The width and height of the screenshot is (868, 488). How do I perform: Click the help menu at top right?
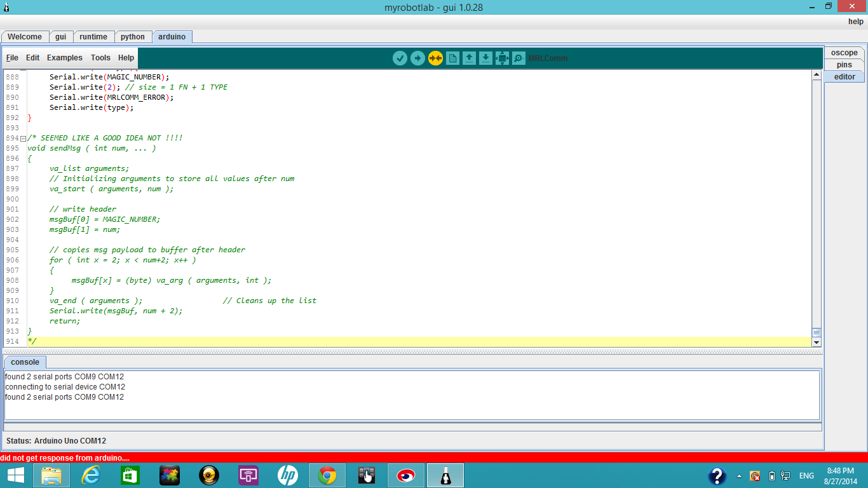(856, 22)
